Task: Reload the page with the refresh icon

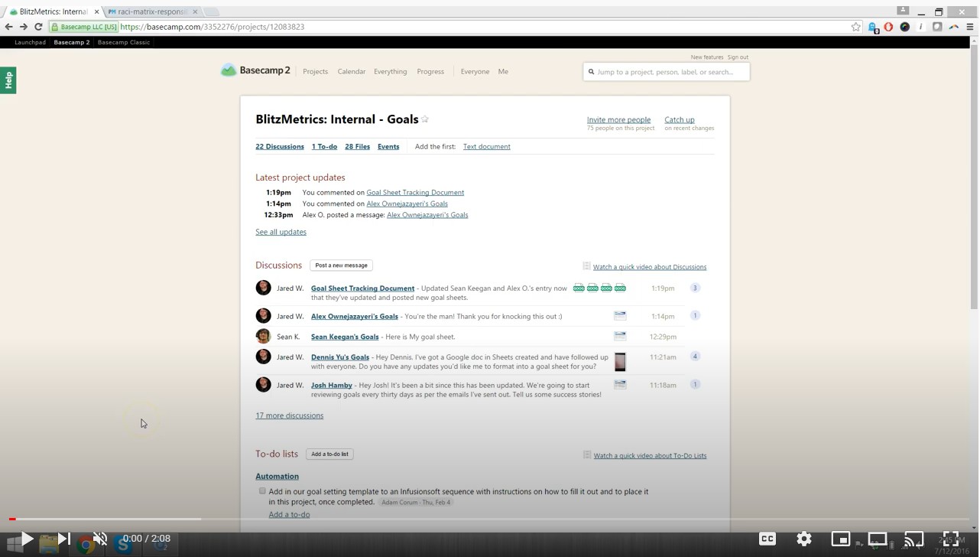Action: click(x=38, y=27)
